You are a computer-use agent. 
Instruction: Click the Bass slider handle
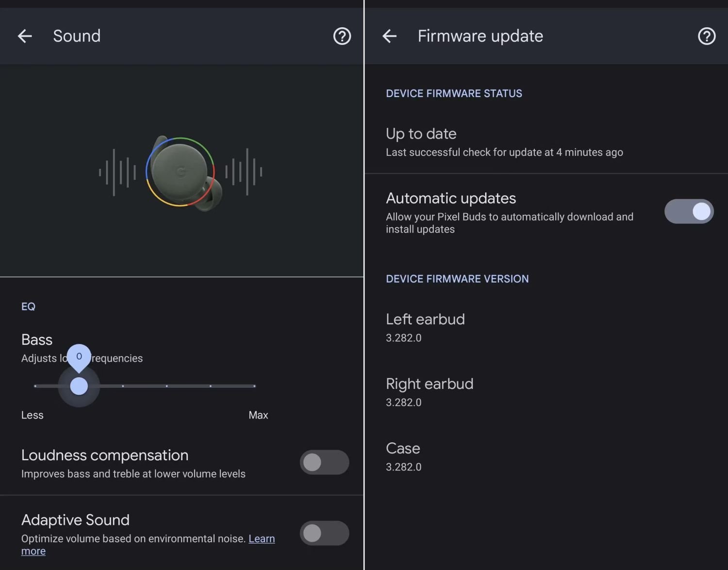(x=79, y=386)
